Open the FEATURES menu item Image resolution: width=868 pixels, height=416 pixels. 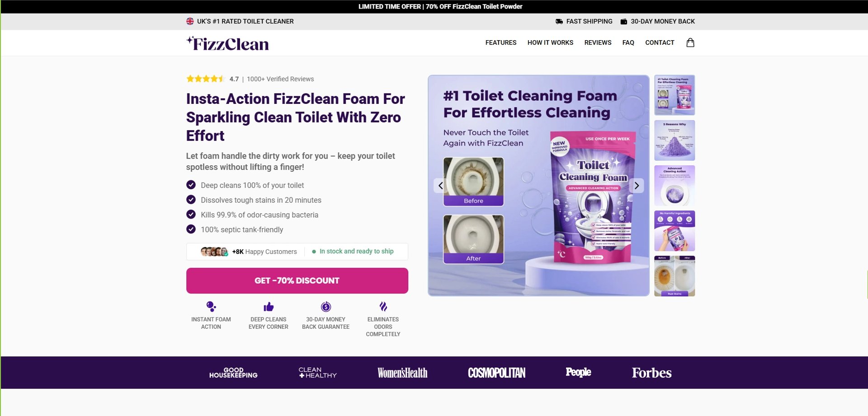coord(501,42)
